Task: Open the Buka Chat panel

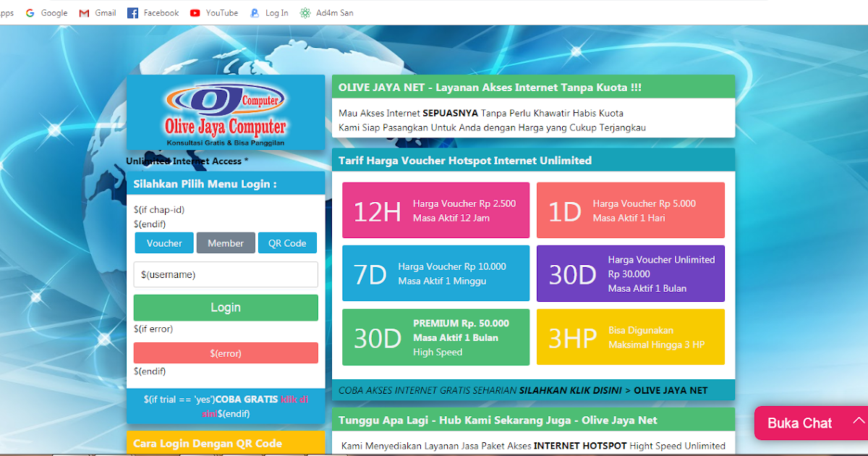Action: pos(799,423)
